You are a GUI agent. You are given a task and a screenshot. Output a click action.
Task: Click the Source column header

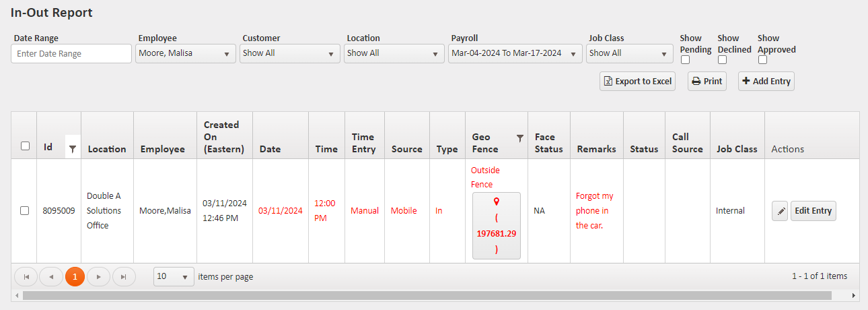pyautogui.click(x=406, y=149)
